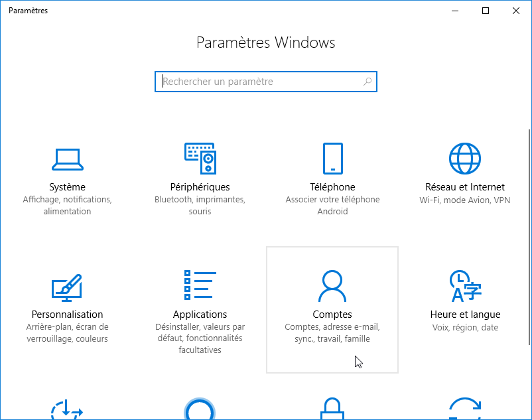Click the clock with download arrow icon

pos(67,409)
